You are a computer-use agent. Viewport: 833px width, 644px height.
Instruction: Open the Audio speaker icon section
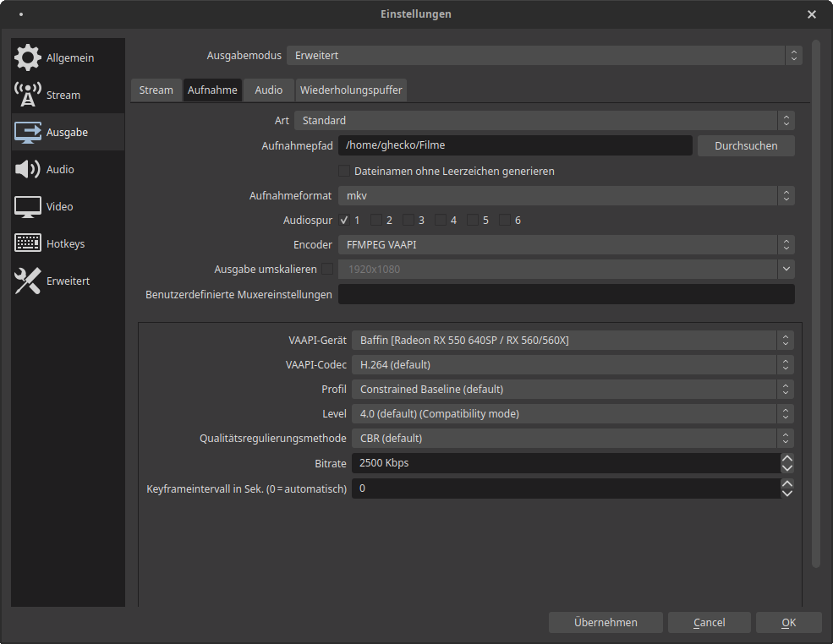(x=28, y=169)
